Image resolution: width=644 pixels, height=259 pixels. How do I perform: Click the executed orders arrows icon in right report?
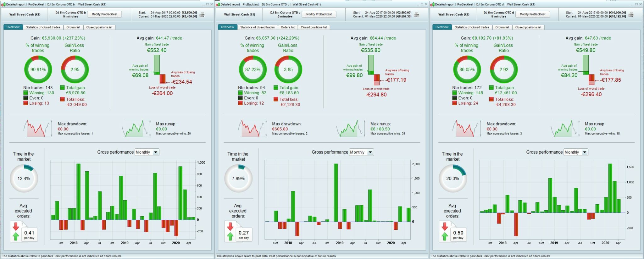pos(445,232)
